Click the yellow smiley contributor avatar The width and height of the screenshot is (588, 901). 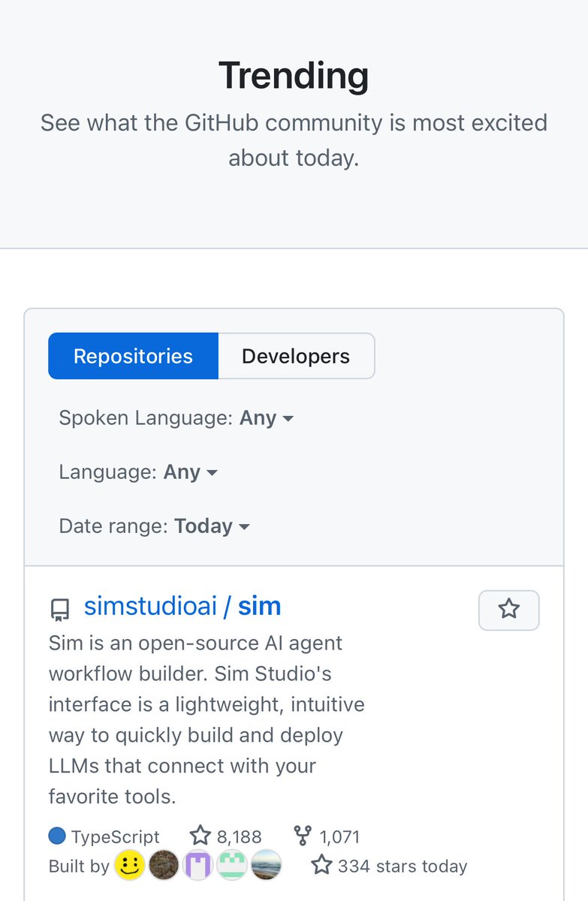pos(129,866)
